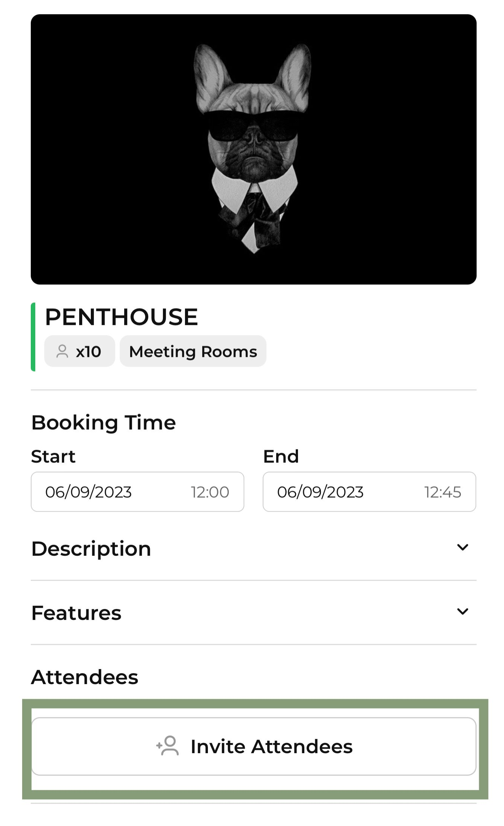Click the PENTHOUSE room title

[x=121, y=317]
